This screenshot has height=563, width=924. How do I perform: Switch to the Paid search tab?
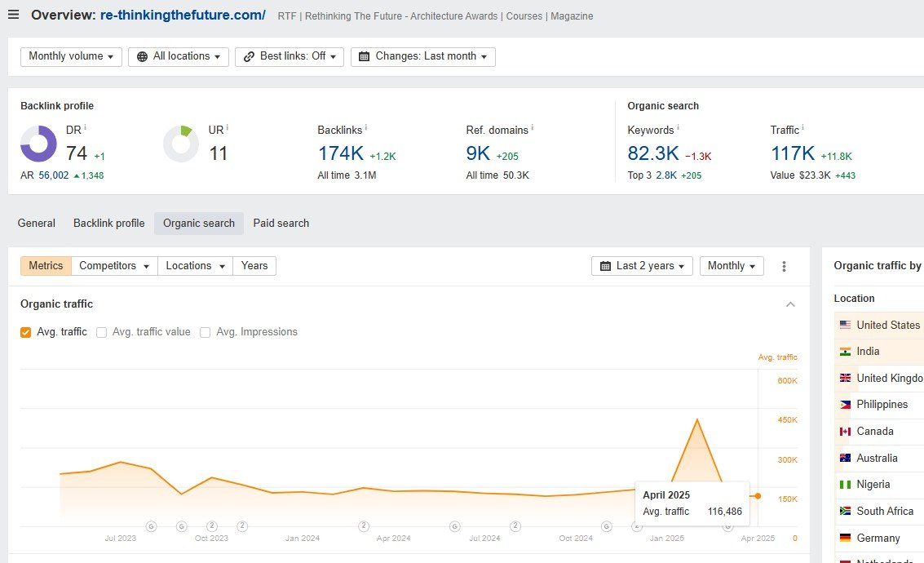(x=281, y=224)
